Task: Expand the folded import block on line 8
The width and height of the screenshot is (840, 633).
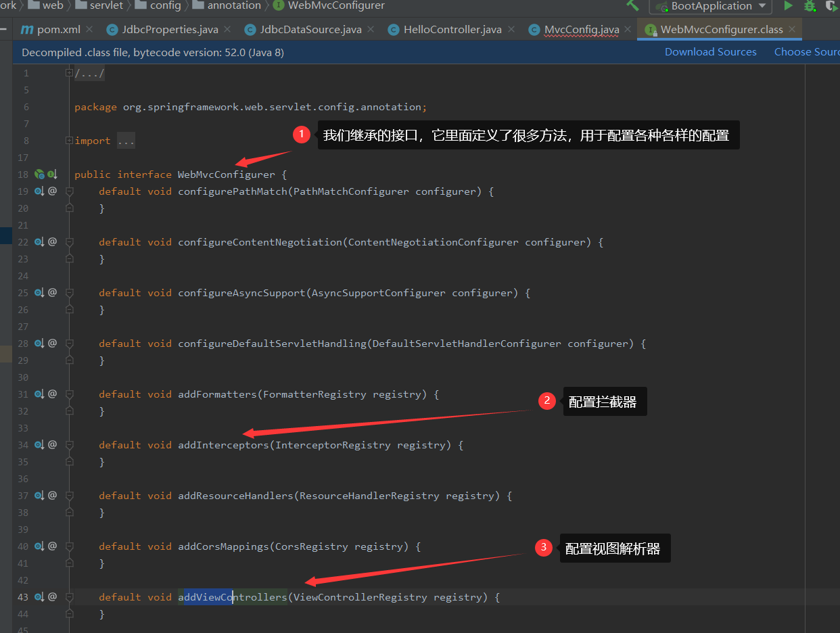Action: (69, 141)
